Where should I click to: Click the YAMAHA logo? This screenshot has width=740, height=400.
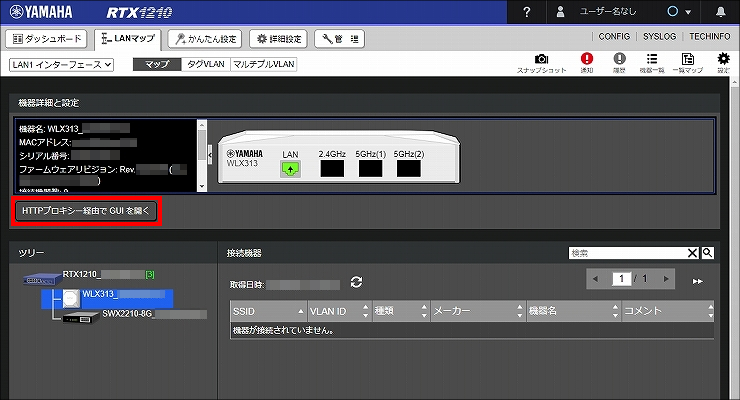(41, 12)
